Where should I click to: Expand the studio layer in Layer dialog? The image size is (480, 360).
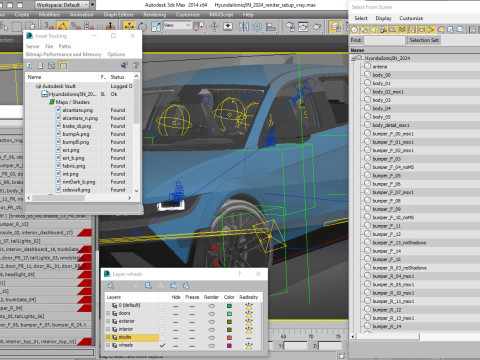108,337
